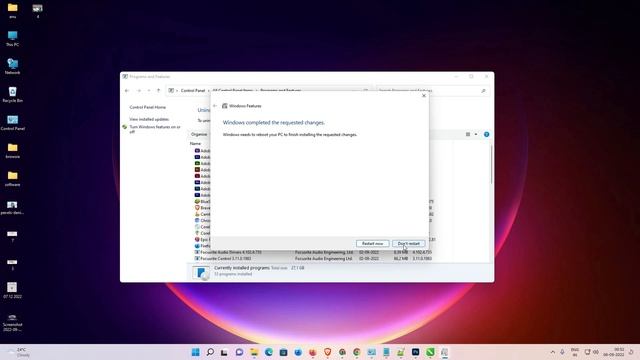Click the back arrow in Windows Features dialog
The height and width of the screenshot is (360, 640).
pyautogui.click(x=215, y=106)
